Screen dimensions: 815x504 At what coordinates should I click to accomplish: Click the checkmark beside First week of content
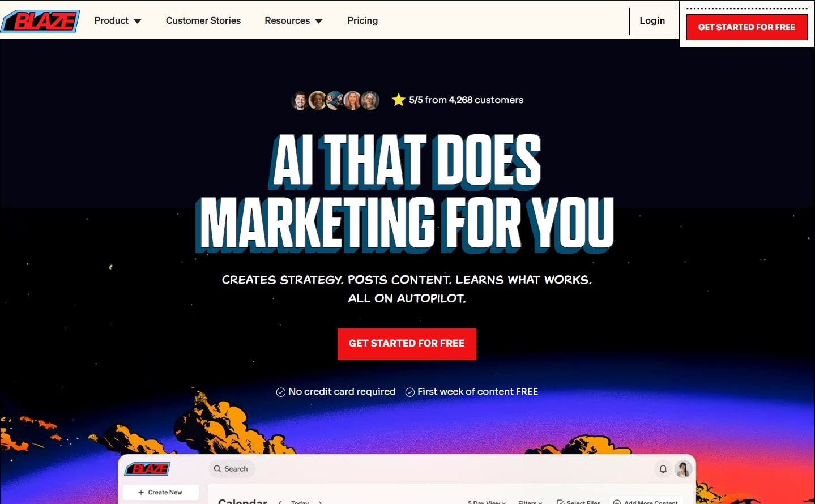pyautogui.click(x=410, y=392)
